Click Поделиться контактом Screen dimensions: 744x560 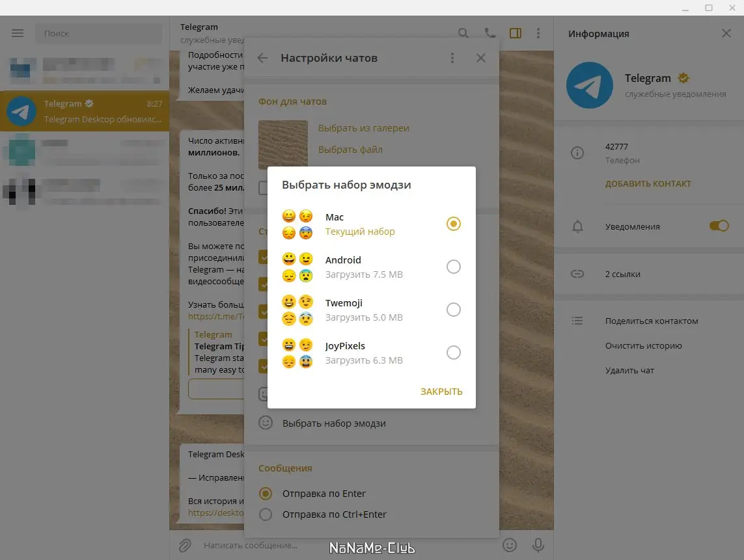[x=652, y=321]
